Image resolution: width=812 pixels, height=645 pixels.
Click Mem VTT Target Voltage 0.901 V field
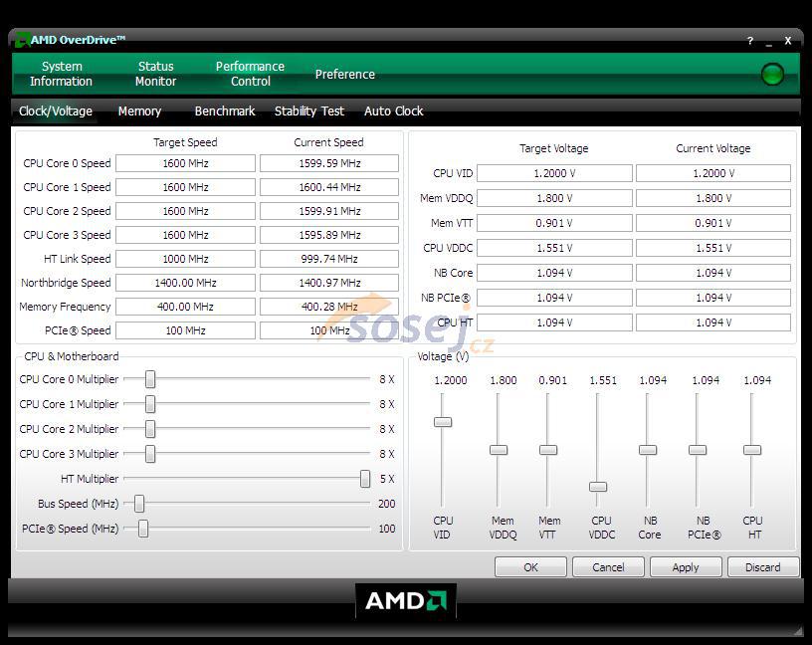pos(554,223)
